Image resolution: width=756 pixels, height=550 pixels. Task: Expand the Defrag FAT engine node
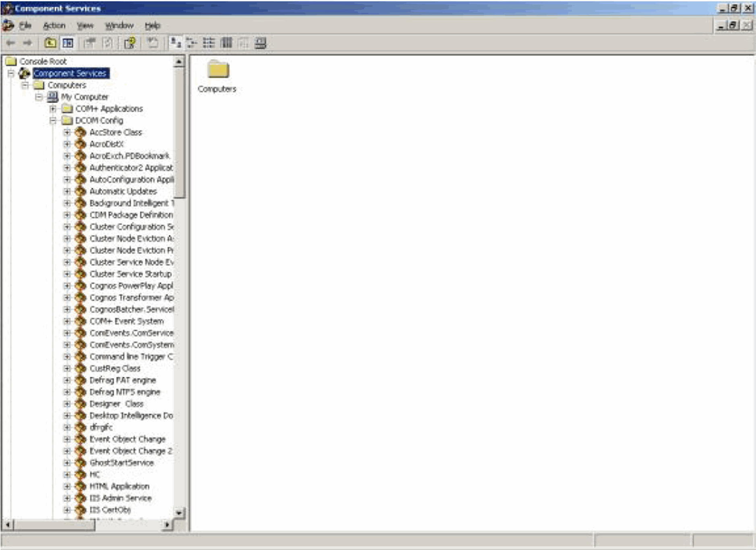tap(67, 380)
